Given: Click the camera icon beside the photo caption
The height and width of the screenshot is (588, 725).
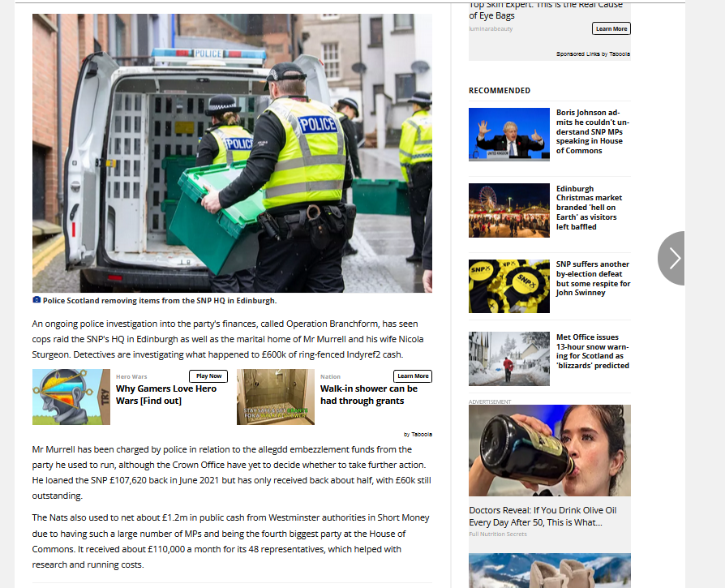Looking at the screenshot, I should coord(36,300).
